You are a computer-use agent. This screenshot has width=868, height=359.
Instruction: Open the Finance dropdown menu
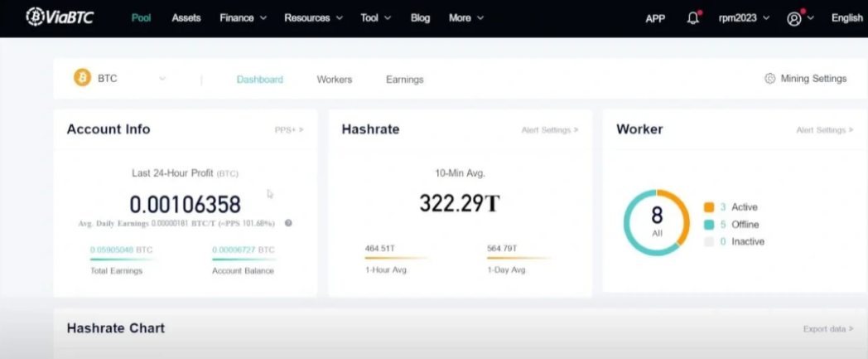tap(243, 17)
